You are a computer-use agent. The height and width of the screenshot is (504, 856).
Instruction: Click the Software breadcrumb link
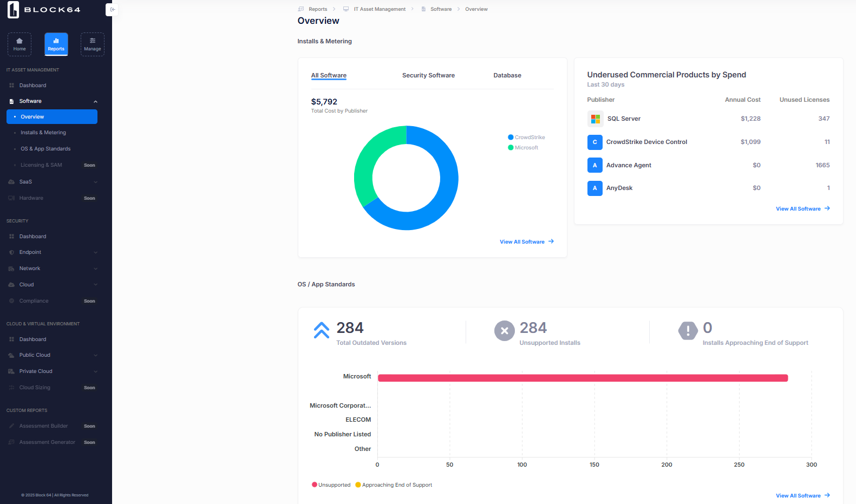pyautogui.click(x=441, y=9)
